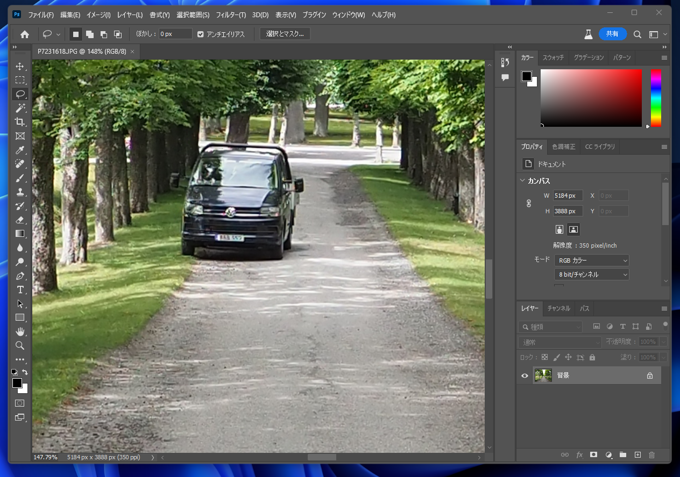Click the 共有 share button

point(612,34)
